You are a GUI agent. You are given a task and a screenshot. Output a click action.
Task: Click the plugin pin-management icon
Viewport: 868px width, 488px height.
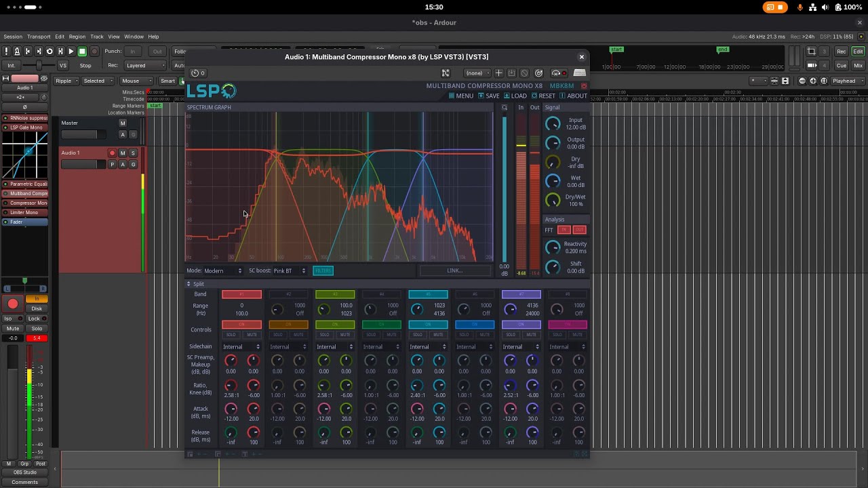tap(446, 73)
